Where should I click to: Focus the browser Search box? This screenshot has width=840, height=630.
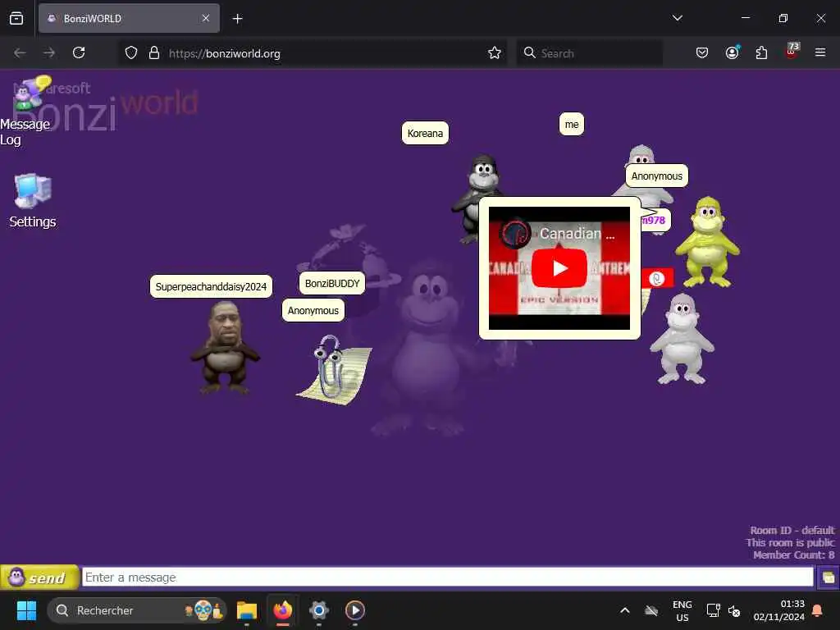[x=589, y=53]
